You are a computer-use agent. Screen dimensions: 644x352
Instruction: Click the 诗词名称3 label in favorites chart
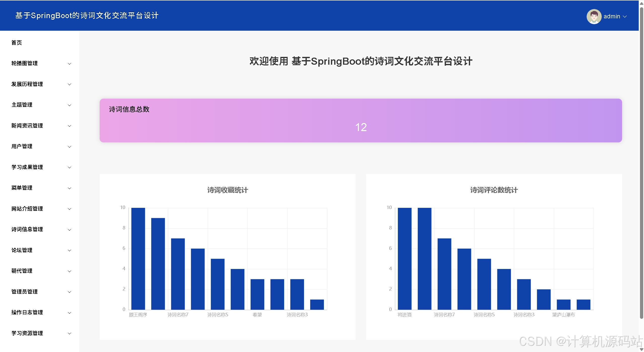(297, 315)
